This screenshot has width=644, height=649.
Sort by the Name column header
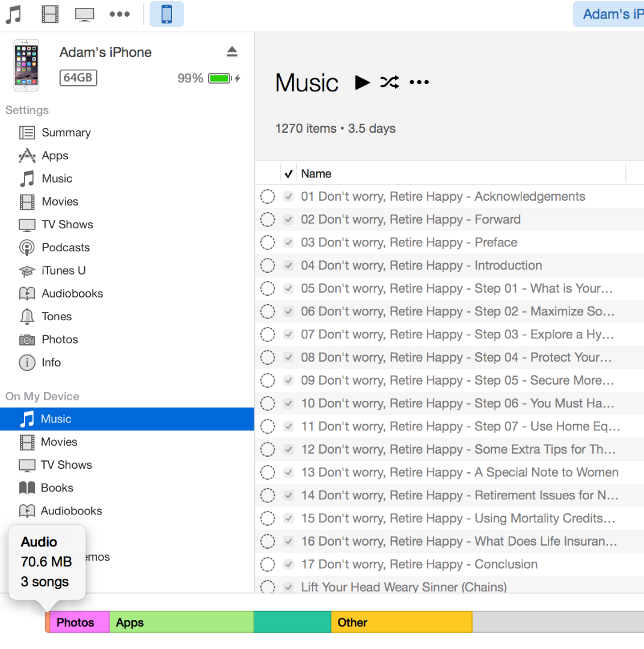point(316,174)
